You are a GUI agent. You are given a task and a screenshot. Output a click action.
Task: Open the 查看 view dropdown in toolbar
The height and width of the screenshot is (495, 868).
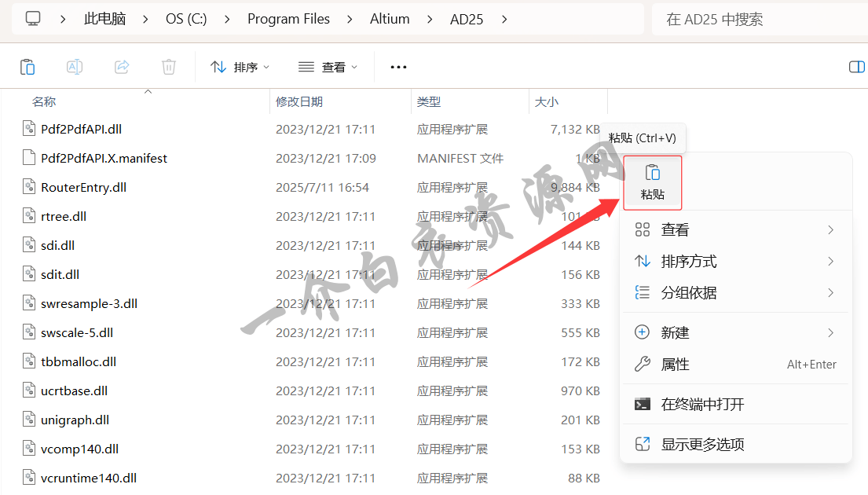[x=328, y=67]
